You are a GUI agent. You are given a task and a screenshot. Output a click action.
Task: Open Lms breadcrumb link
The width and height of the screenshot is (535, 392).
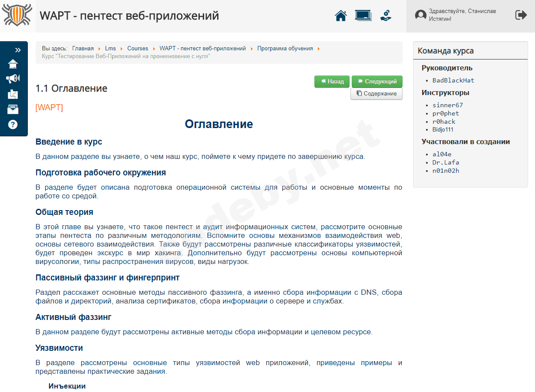coord(110,49)
